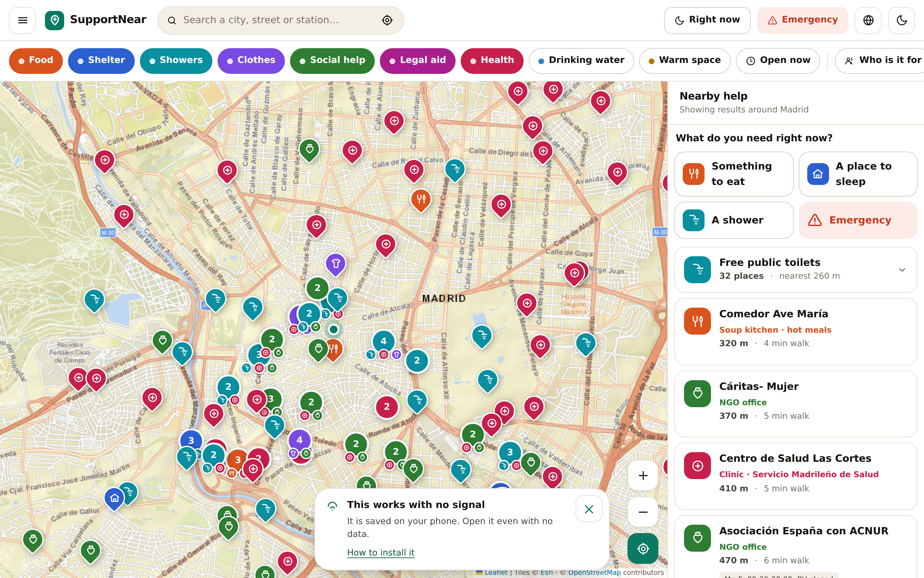Choose A place to sleep option
This screenshot has height=578, width=924.
(858, 174)
